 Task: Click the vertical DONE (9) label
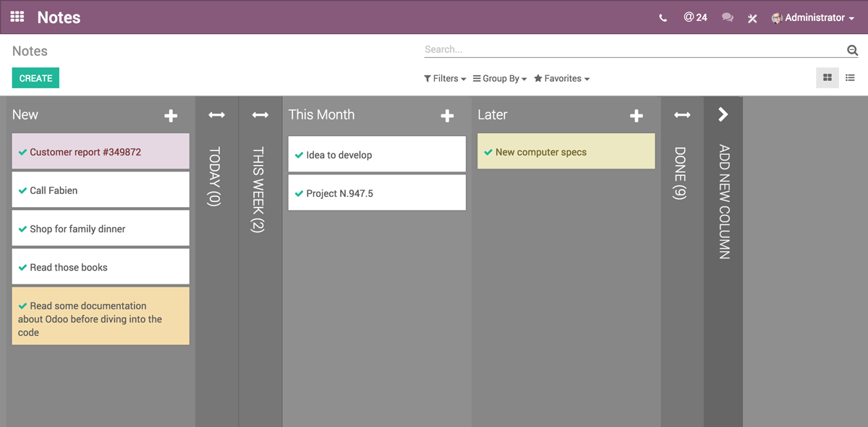(680, 174)
